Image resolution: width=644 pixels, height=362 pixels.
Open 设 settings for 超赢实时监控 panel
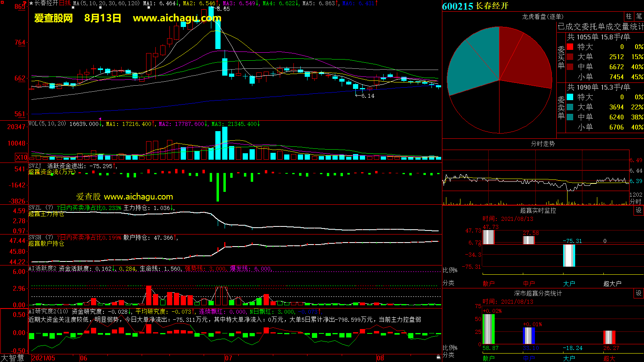point(638,210)
